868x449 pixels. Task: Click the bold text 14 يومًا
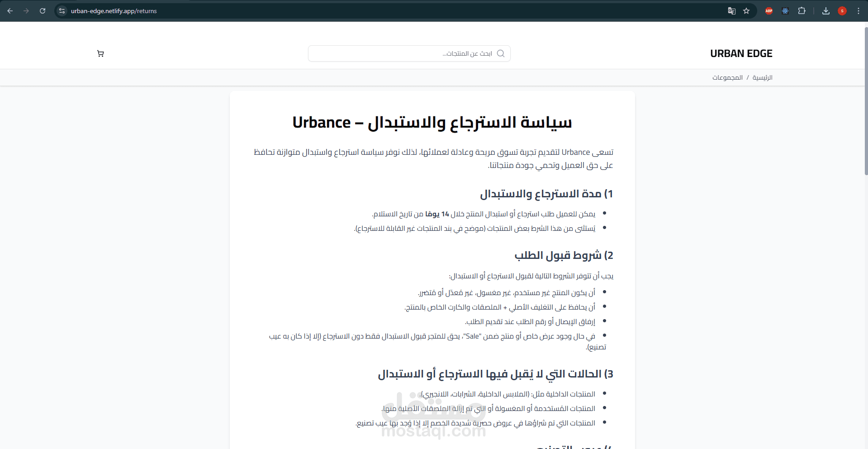click(437, 214)
